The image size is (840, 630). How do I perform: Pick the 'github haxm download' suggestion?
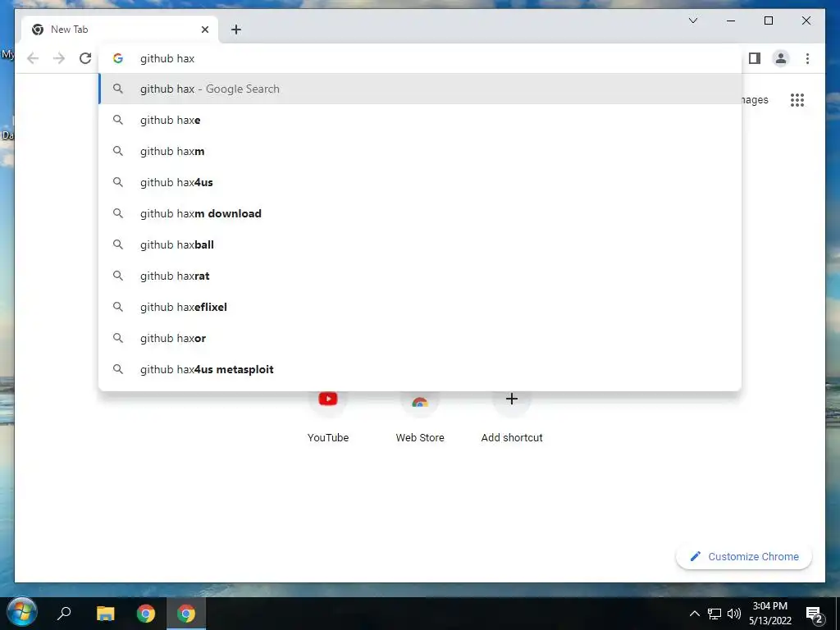421,213
